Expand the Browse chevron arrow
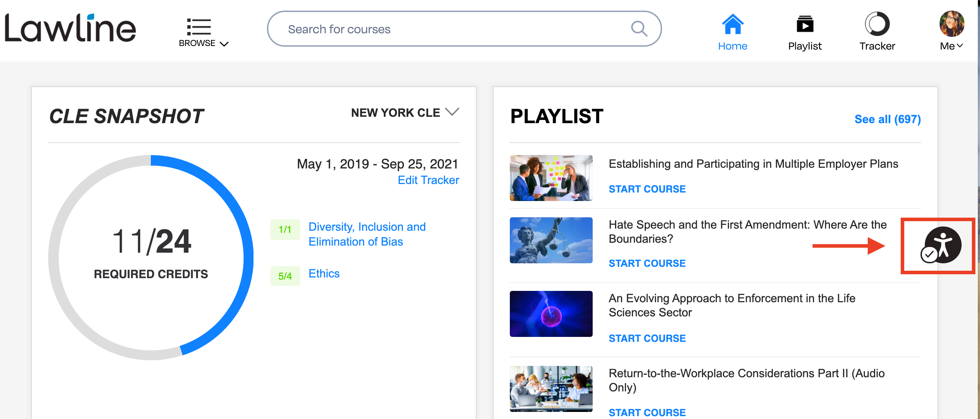The image size is (980, 419). coord(224,44)
